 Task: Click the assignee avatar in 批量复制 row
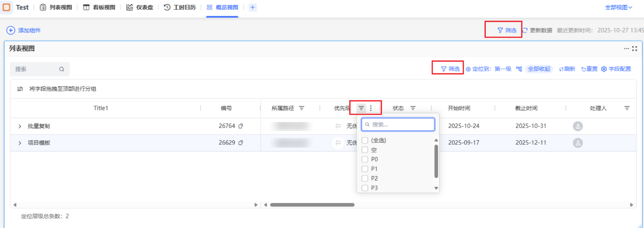coord(578,127)
